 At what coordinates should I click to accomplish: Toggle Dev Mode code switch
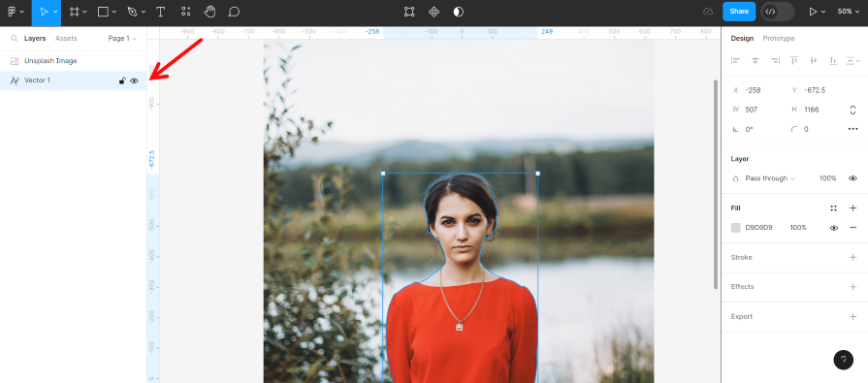[777, 12]
